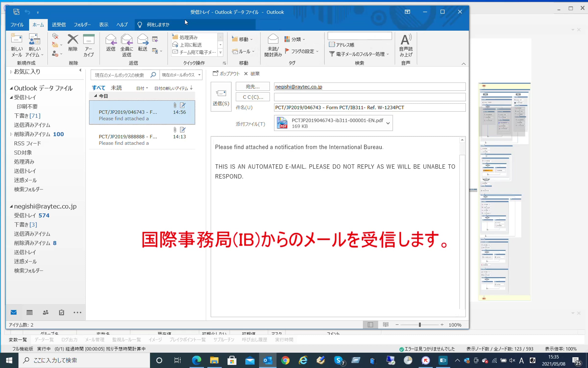Adjust the zoom slider in status bar
This screenshot has height=368, width=588.
click(x=420, y=325)
